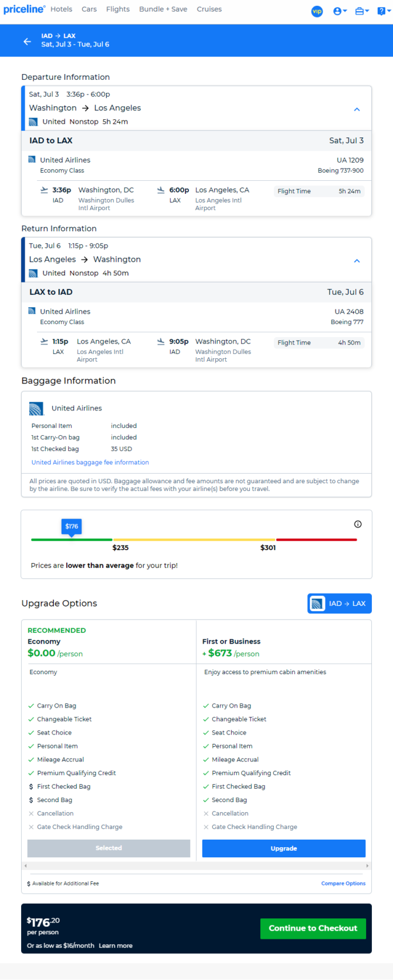Open the Cars menu item
The image size is (393, 980).
(x=89, y=9)
